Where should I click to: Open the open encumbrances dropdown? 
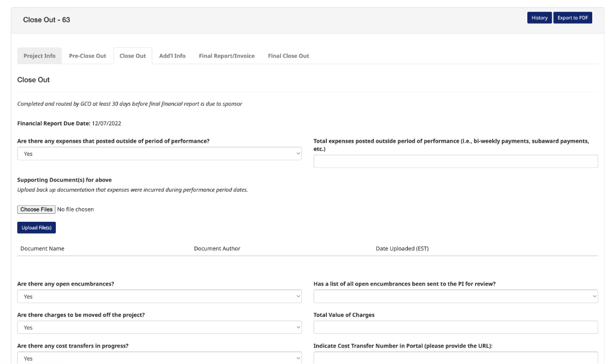click(159, 296)
